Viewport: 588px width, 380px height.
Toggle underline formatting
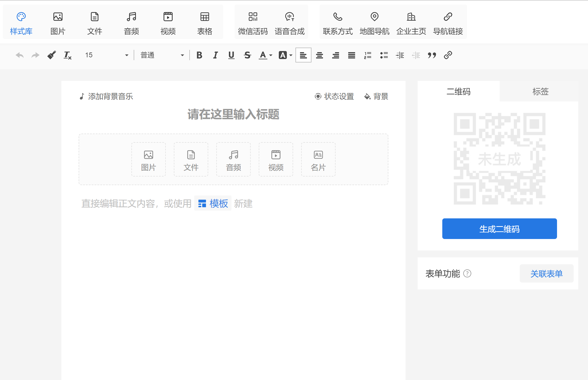(231, 55)
